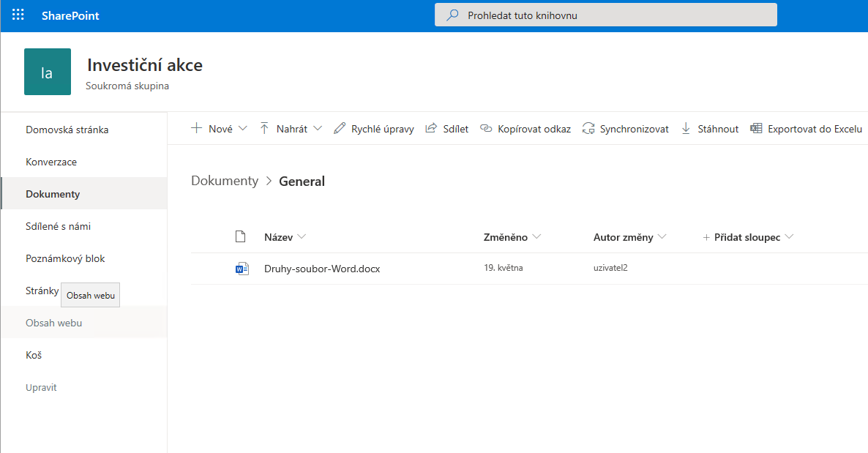Click the file type column header icon
The height and width of the screenshot is (453, 868).
[x=240, y=237]
